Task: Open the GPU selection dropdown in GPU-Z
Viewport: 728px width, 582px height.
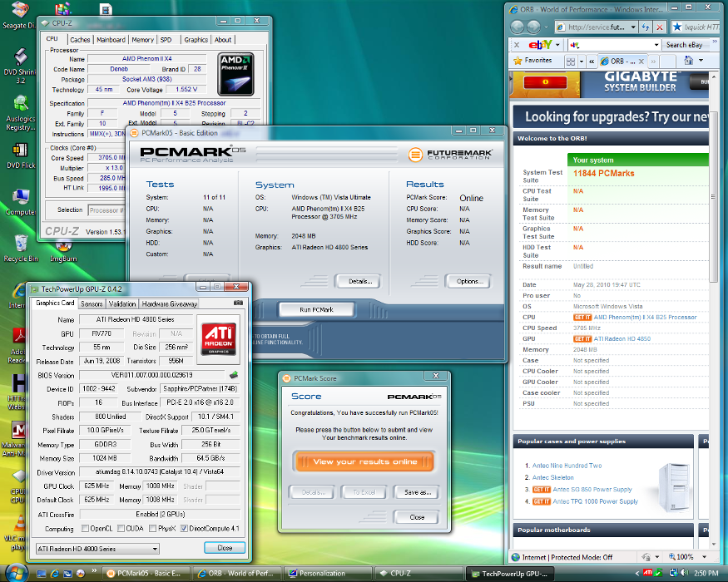Action: coord(97,549)
